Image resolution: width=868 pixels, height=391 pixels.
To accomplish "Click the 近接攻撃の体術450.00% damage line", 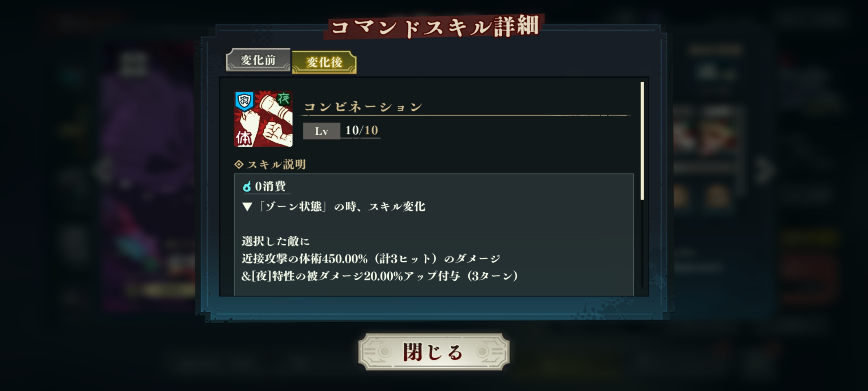I will (x=371, y=258).
